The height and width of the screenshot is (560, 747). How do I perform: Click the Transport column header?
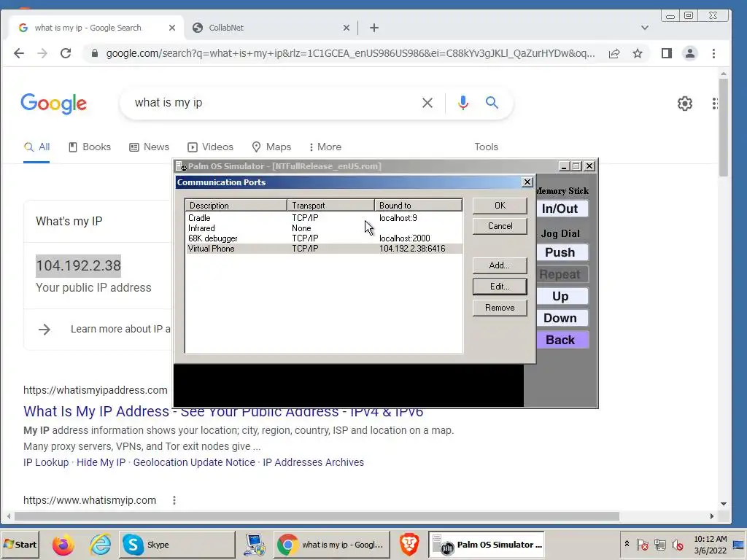330,205
